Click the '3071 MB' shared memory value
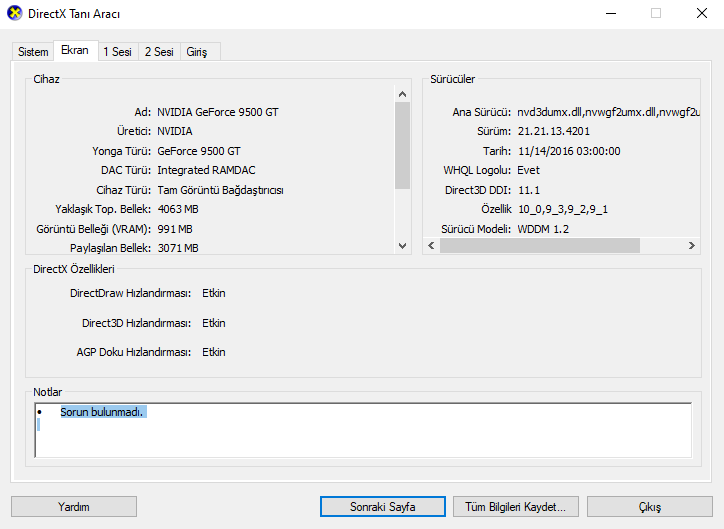Image resolution: width=724 pixels, height=529 pixels. 178,248
